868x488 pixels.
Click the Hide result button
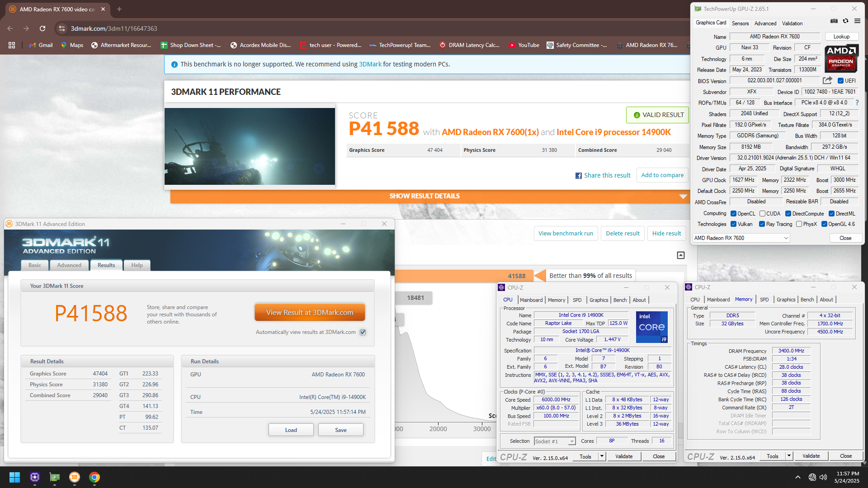666,234
